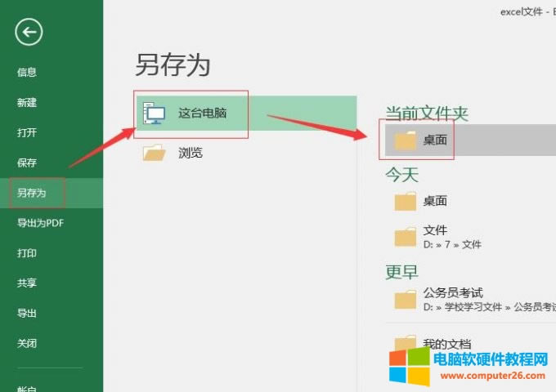
Task: Click 保存 in the sidebar
Action: click(27, 163)
